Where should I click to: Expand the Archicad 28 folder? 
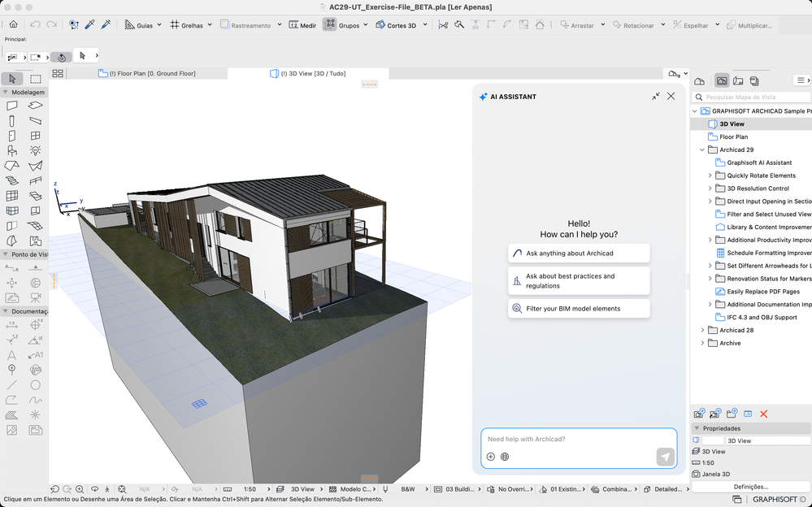click(x=703, y=331)
